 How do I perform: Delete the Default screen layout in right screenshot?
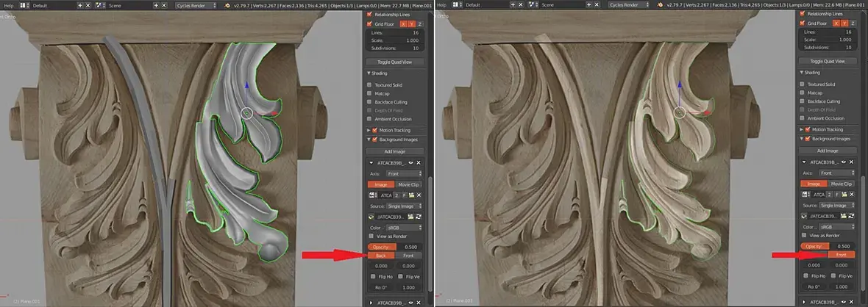(x=521, y=5)
